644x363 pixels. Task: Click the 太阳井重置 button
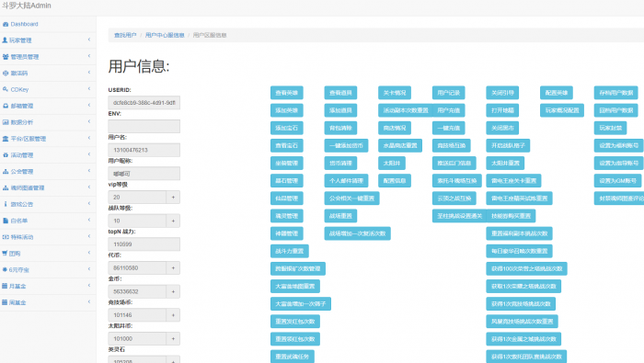(505, 164)
